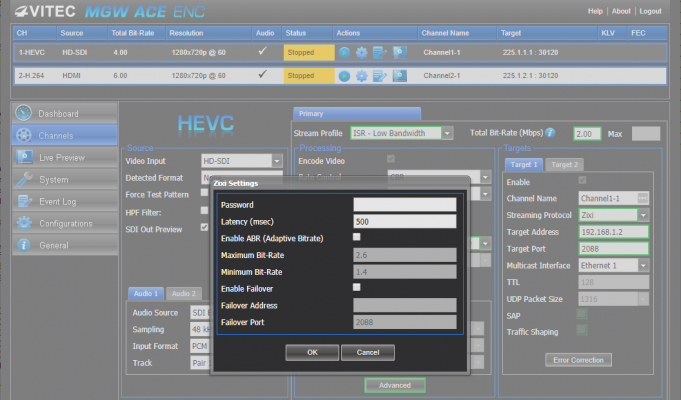681x400 pixels.
Task: Click target 225.1.1.1 : 30120
Action: tap(530, 53)
